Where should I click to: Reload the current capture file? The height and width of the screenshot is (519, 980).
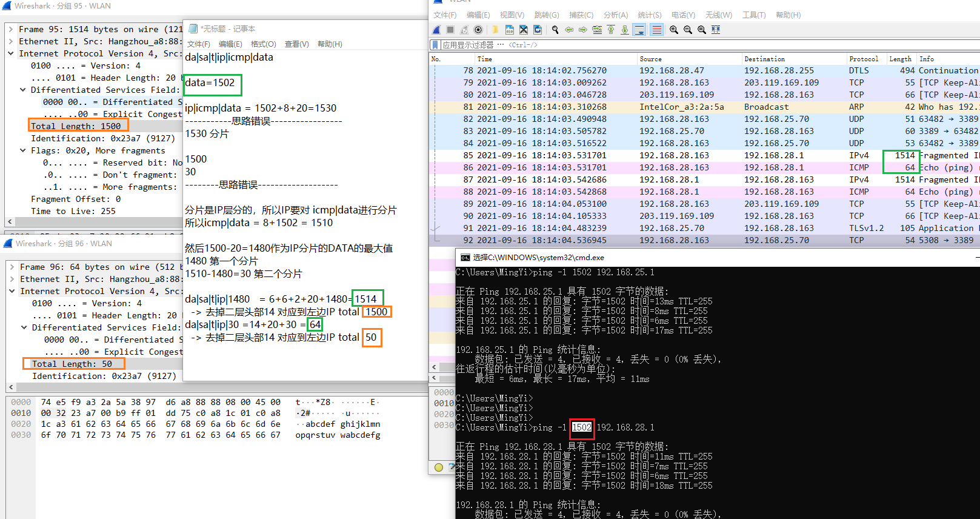[538, 30]
